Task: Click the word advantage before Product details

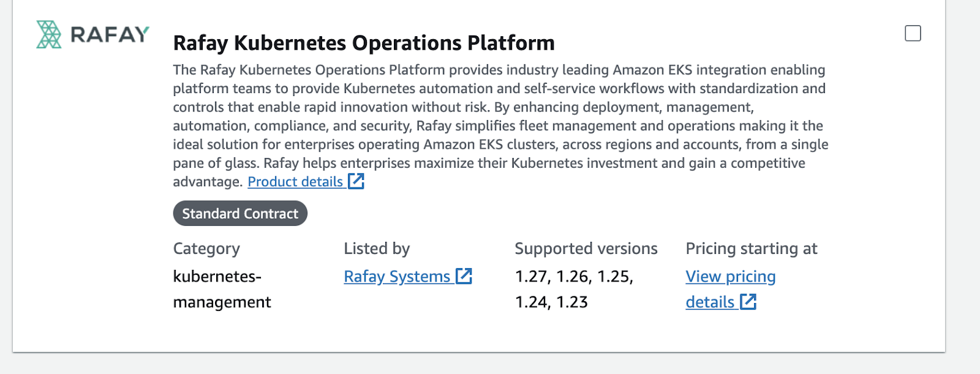Action: pyautogui.click(x=207, y=182)
